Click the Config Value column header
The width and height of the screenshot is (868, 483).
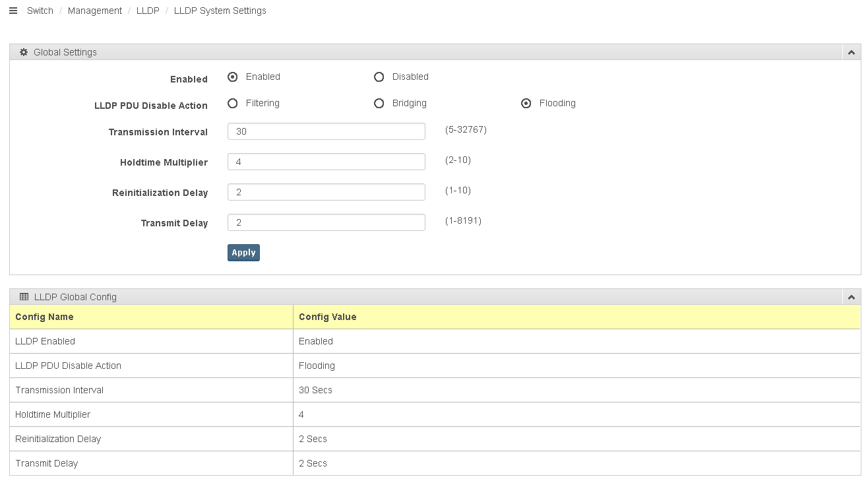327,317
